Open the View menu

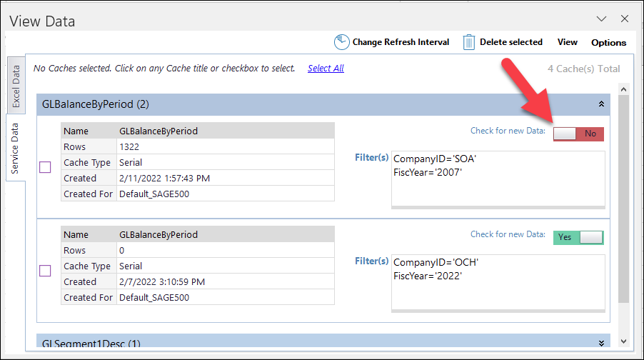pos(567,42)
